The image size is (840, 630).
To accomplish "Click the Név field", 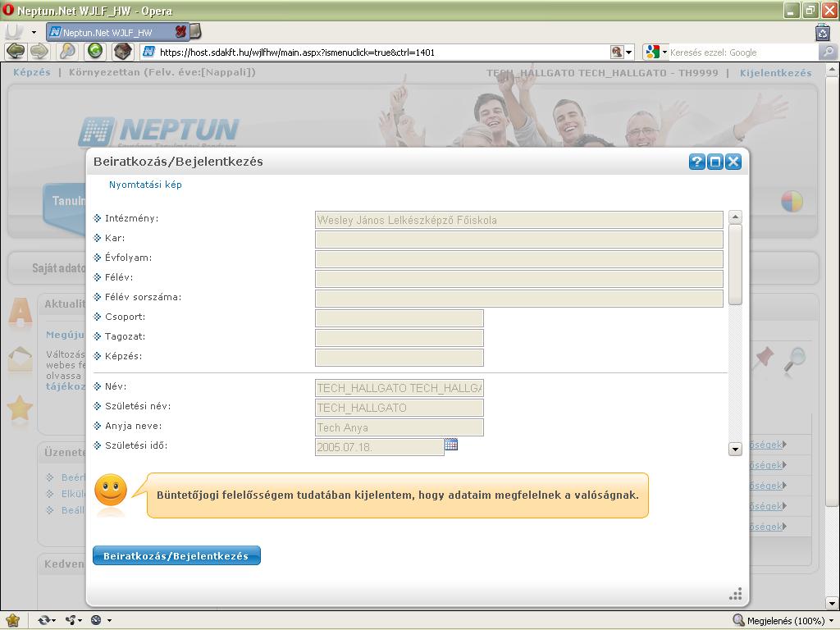I will [x=399, y=388].
